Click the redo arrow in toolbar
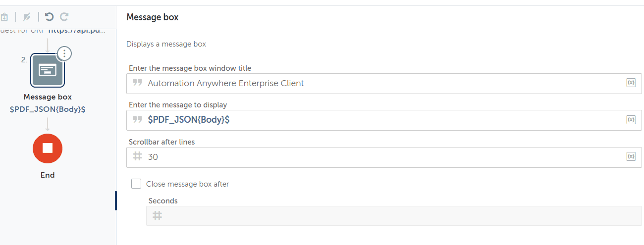The width and height of the screenshot is (644, 245). [64, 17]
